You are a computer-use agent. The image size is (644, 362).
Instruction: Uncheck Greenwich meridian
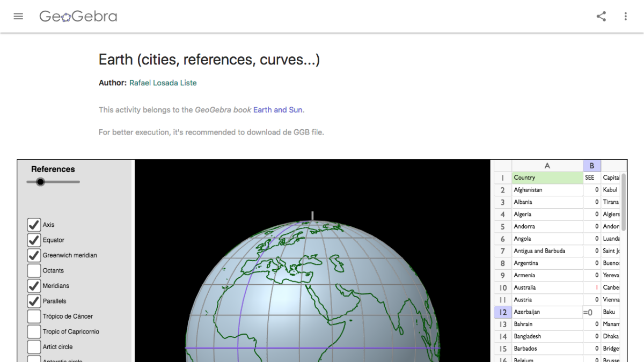[33, 255]
